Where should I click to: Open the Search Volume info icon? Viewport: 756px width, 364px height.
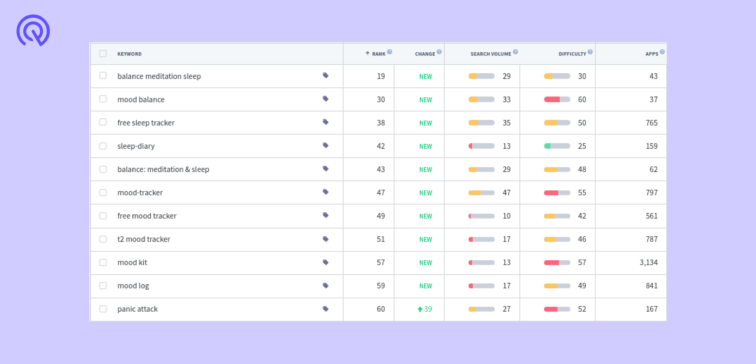pos(515,52)
